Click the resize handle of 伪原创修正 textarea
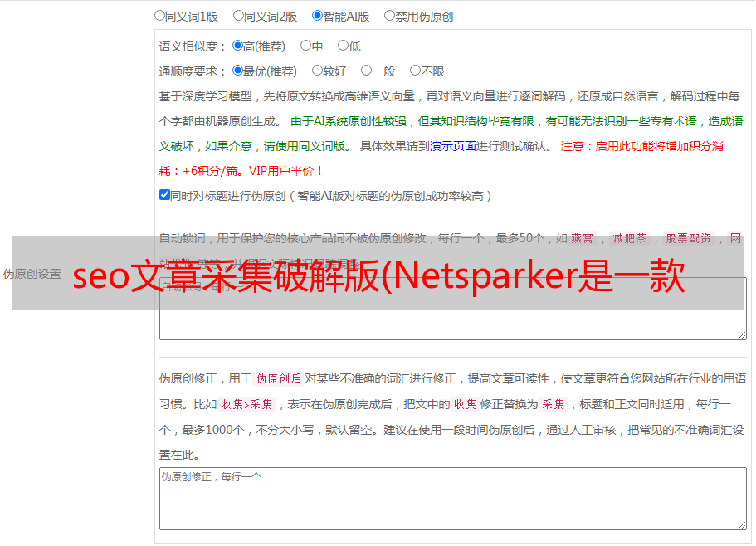Image resolution: width=756 pixels, height=546 pixels. click(742, 525)
